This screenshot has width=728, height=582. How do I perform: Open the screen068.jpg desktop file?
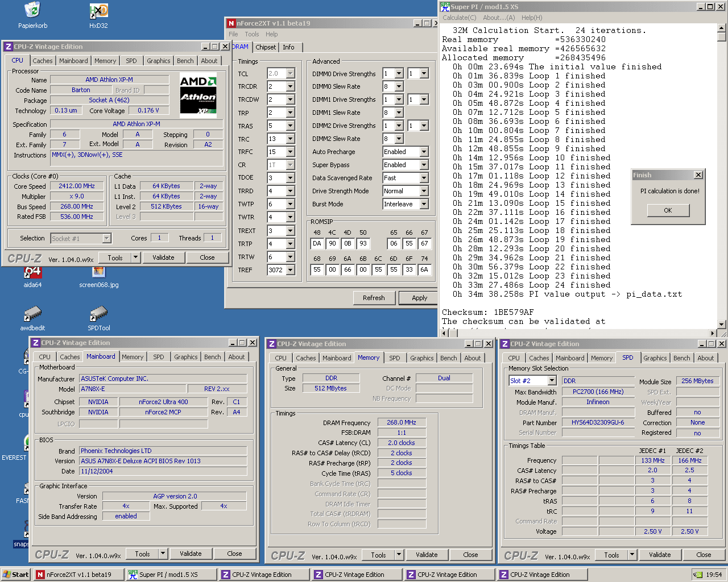[x=98, y=272]
